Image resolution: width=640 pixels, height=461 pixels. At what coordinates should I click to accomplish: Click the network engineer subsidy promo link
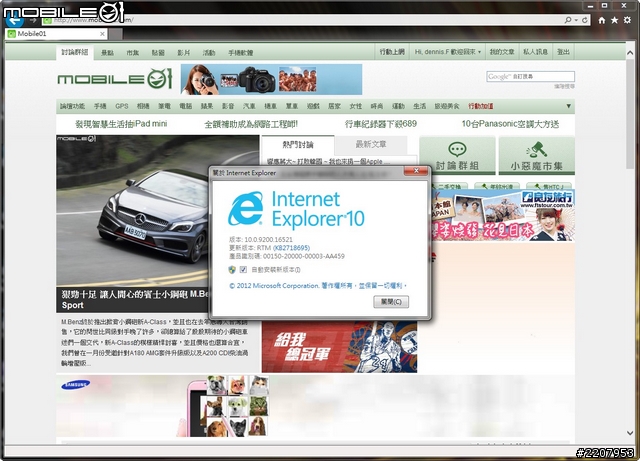(x=251, y=124)
